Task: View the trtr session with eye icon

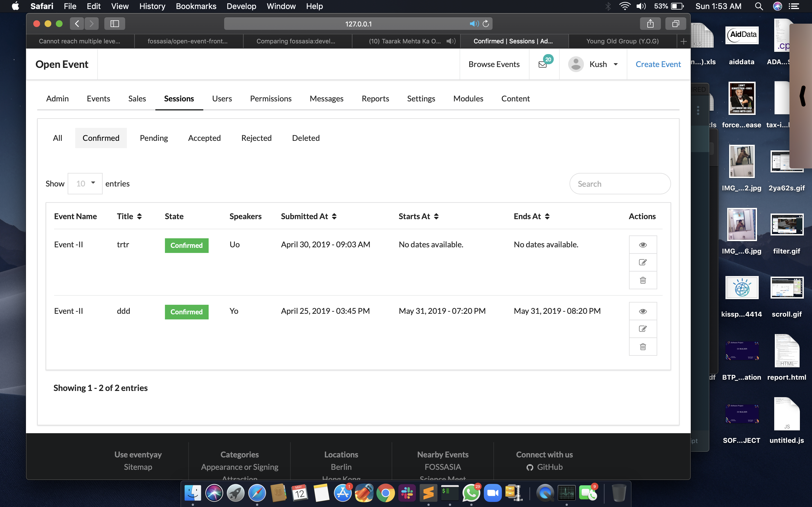Action: point(643,245)
